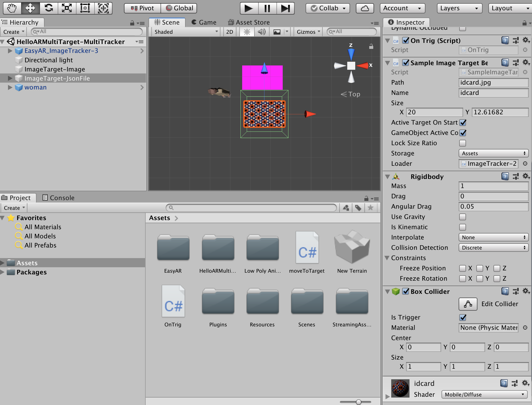Screen dimensions: 532x405
Task: Toggle Global handle rotation button
Action: tap(179, 8)
